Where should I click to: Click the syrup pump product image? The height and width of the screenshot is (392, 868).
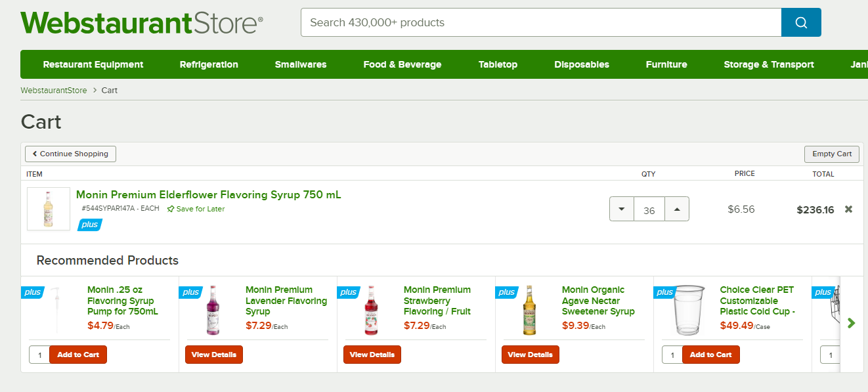[x=56, y=310]
